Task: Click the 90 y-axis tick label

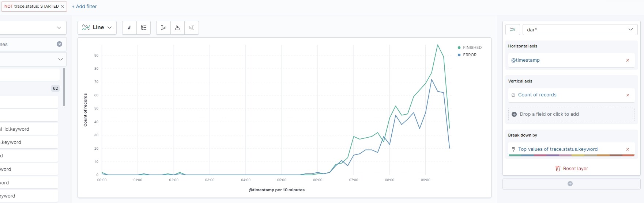Action: (96, 55)
